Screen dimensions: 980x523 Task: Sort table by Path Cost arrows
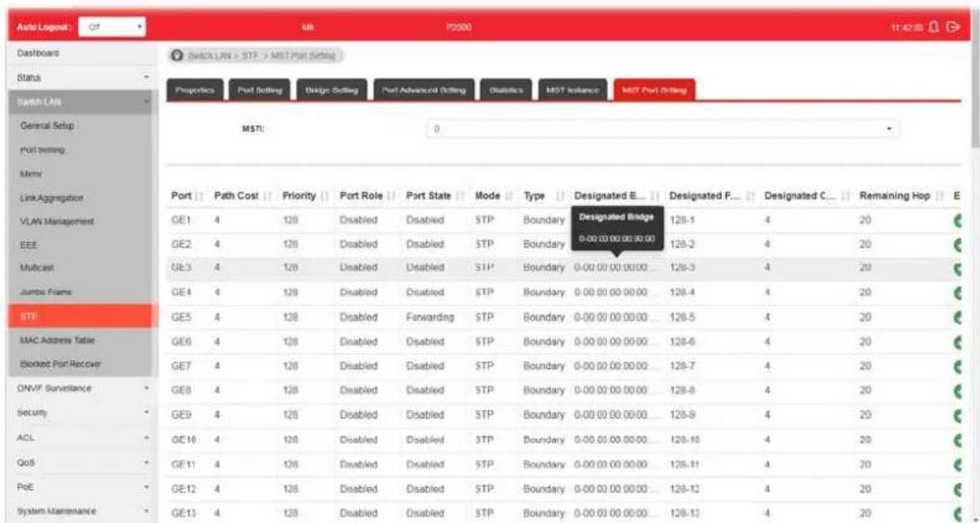266,197
